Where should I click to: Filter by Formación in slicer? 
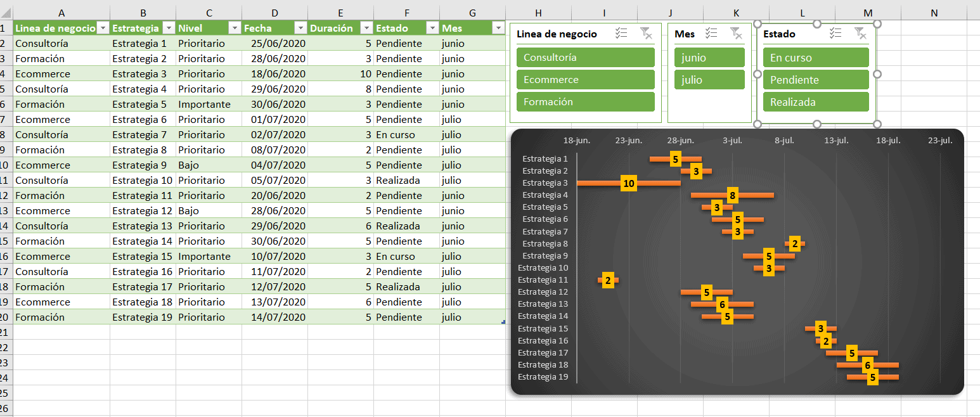(586, 101)
